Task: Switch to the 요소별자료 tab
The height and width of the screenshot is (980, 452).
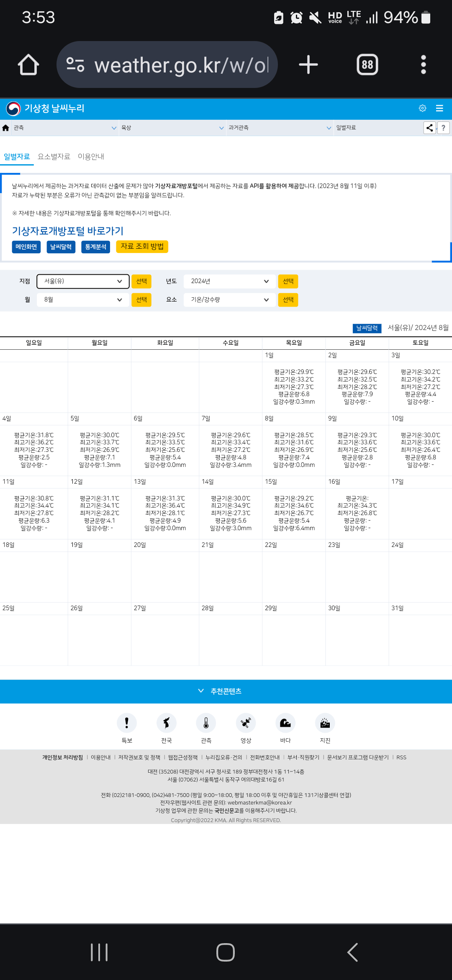Action: 54,157
